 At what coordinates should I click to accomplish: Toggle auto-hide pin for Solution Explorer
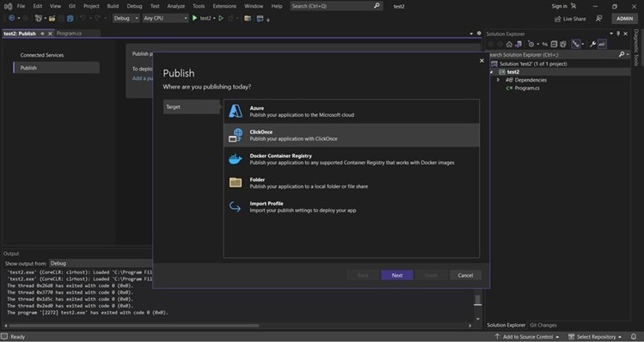pyautogui.click(x=618, y=34)
